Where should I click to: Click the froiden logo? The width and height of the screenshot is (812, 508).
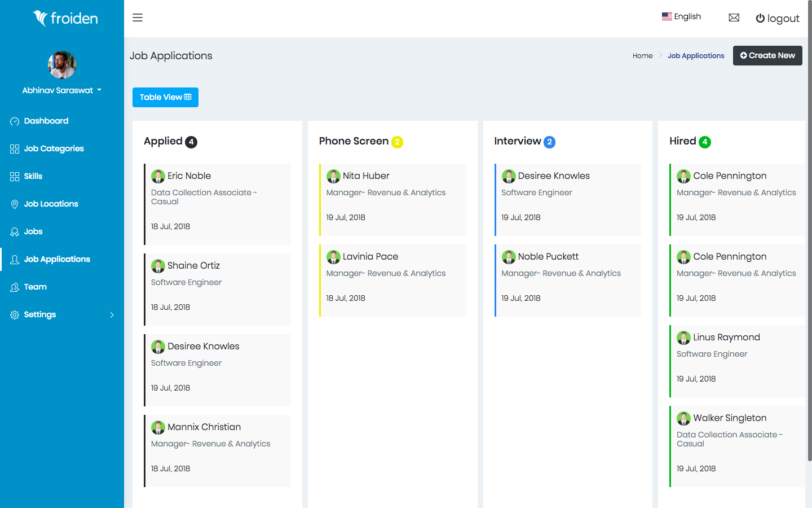click(65, 18)
